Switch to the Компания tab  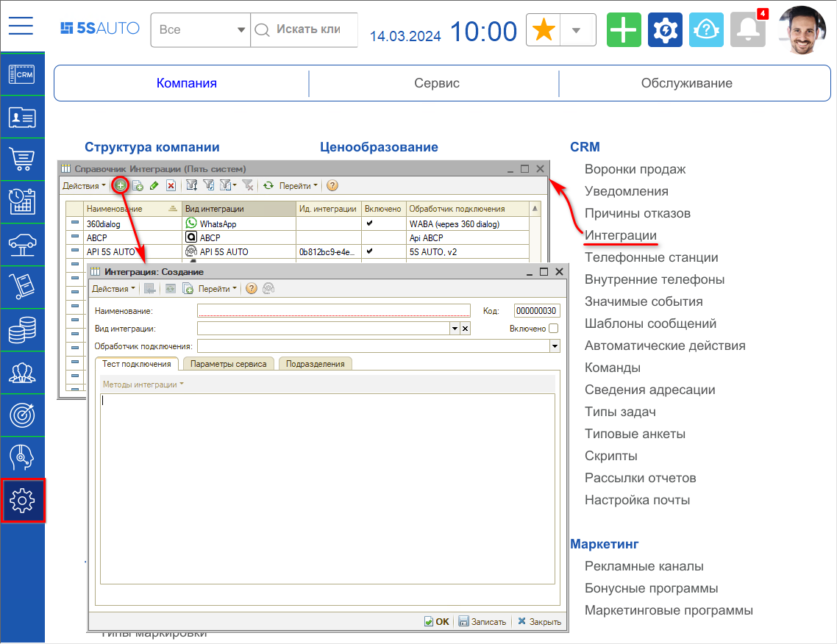click(x=187, y=83)
